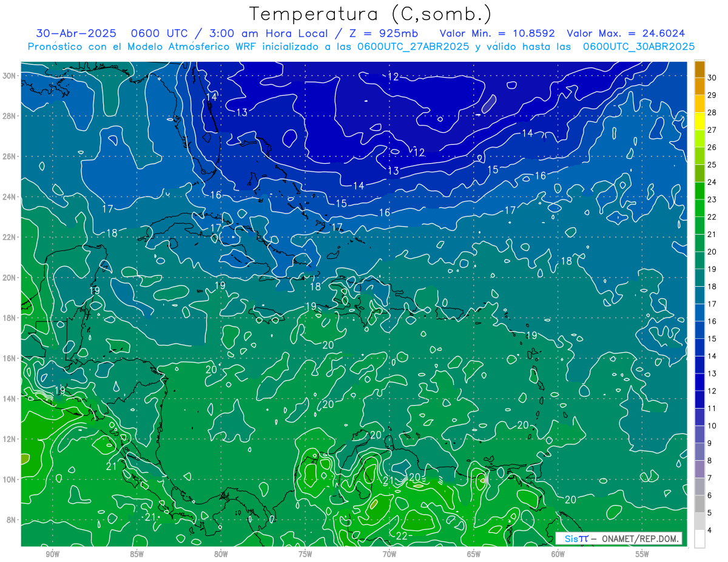Click the '25' label on the color scale
Image resolution: width=728 pixels, height=562 pixels.
[x=712, y=164]
